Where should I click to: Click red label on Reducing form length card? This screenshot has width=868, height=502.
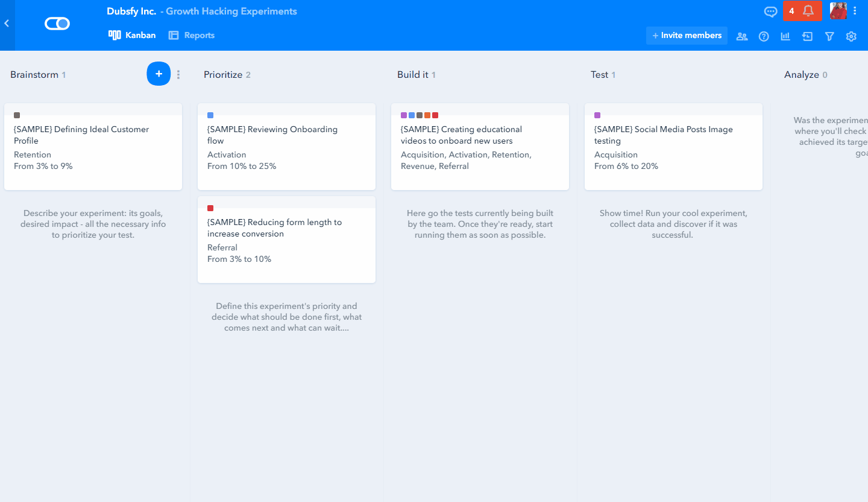pyautogui.click(x=210, y=208)
